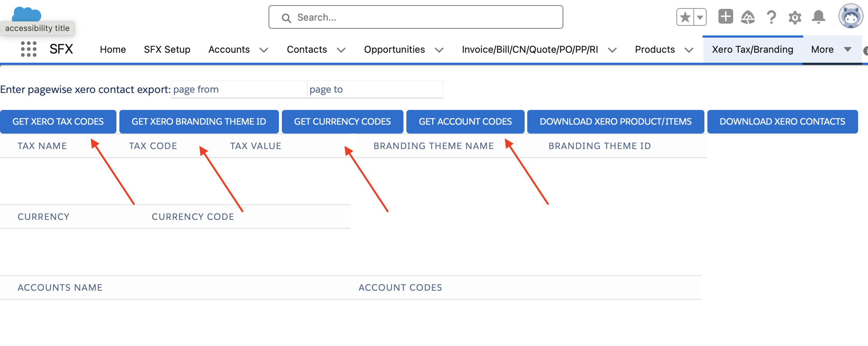Screen dimensions: 868x346
Task: Go to the Home tab
Action: pos(113,49)
